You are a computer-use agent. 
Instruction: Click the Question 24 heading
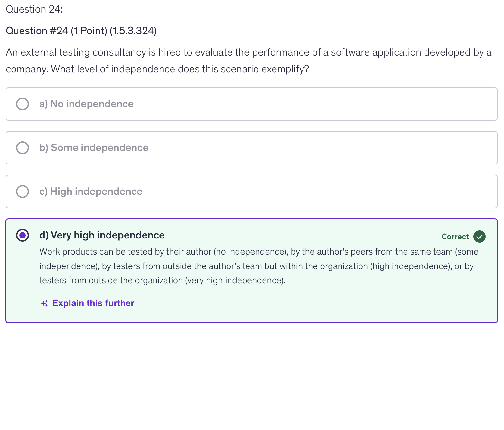tap(34, 9)
